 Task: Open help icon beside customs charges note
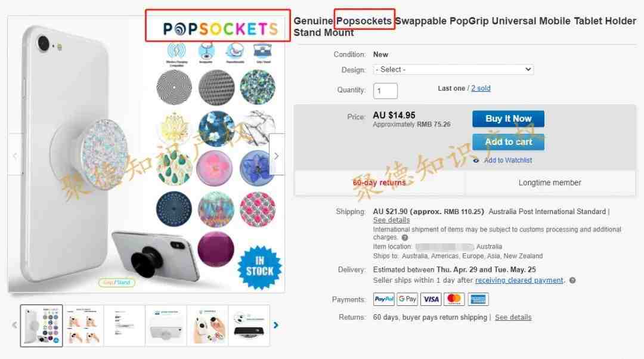pyautogui.click(x=405, y=237)
